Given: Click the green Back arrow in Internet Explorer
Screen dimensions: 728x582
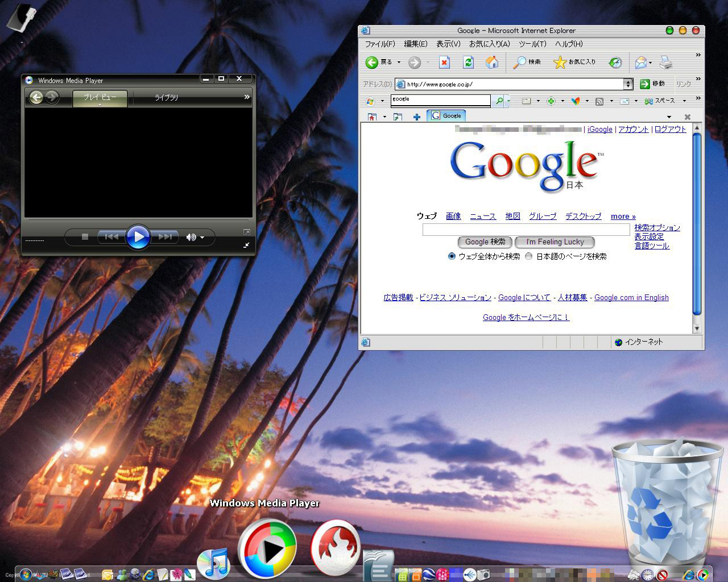Looking at the screenshot, I should (x=372, y=63).
